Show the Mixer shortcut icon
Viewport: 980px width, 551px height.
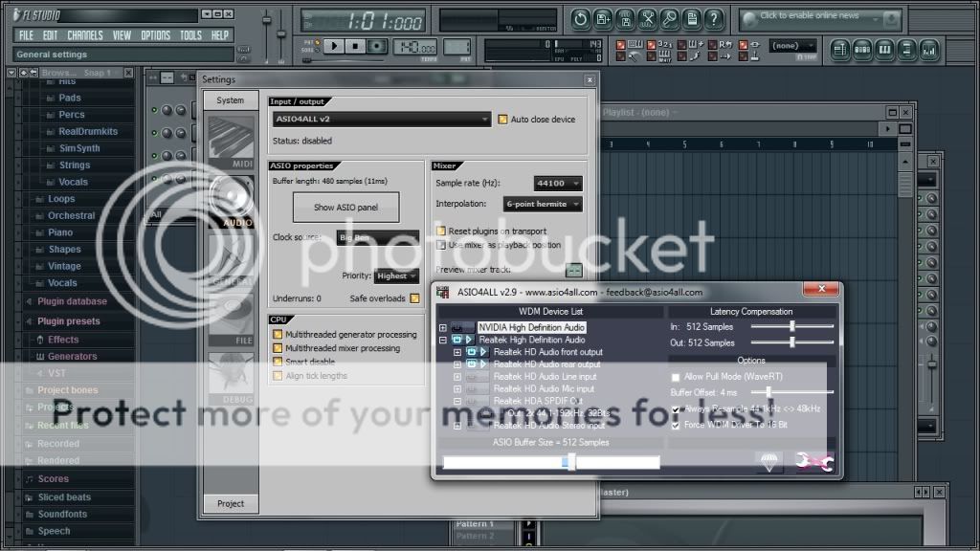tap(929, 50)
